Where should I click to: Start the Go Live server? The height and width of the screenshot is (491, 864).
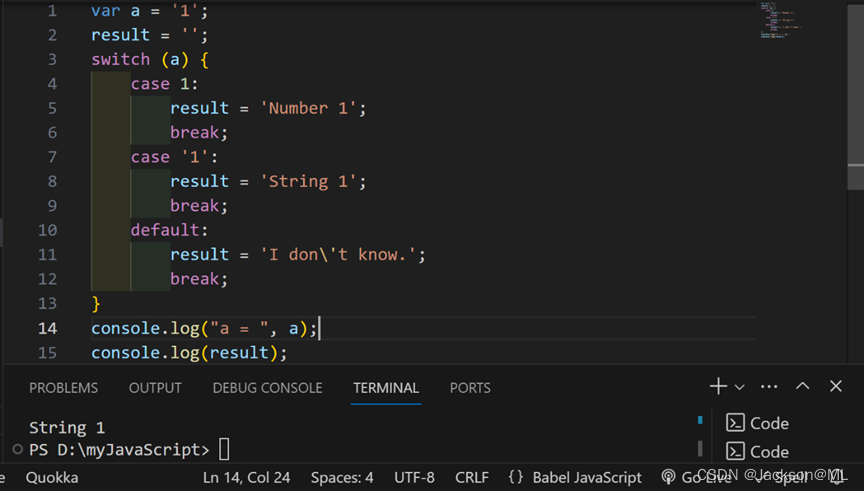pyautogui.click(x=697, y=478)
